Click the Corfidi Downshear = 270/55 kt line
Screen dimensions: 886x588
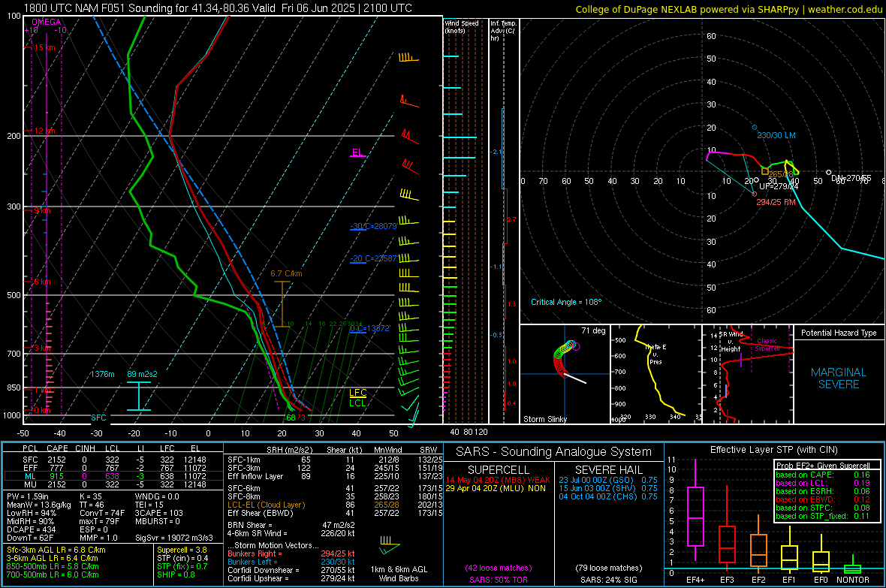tap(291, 570)
